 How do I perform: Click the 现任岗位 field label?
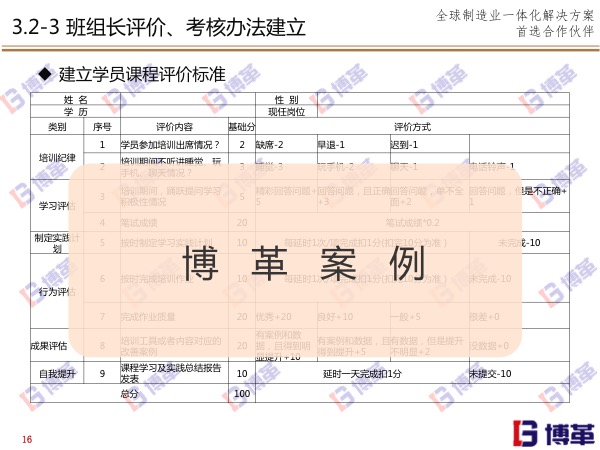(286, 111)
